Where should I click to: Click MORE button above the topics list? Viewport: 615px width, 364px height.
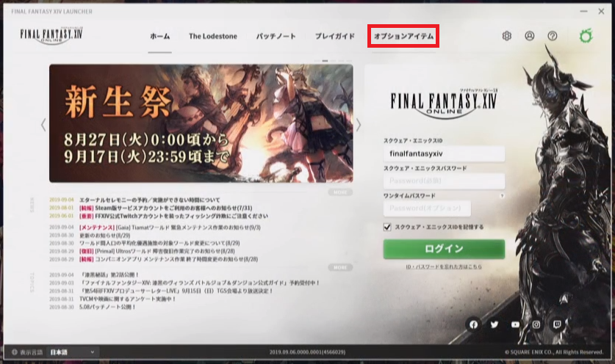[x=340, y=267]
